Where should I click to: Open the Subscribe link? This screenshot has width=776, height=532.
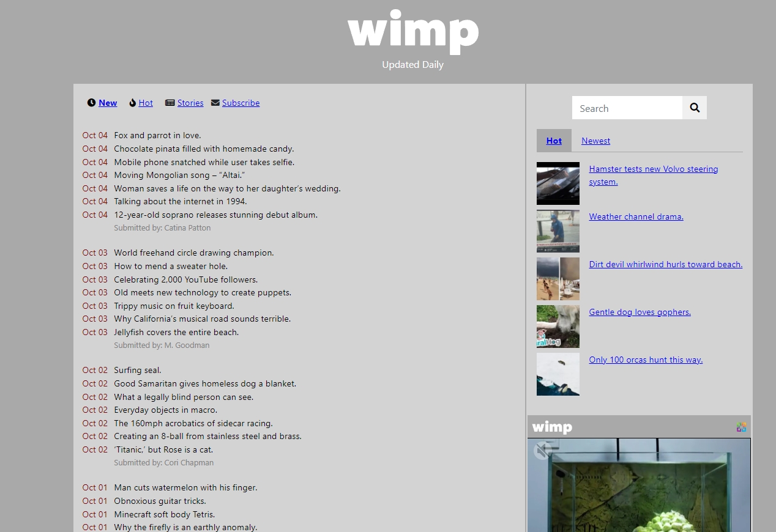pyautogui.click(x=241, y=103)
